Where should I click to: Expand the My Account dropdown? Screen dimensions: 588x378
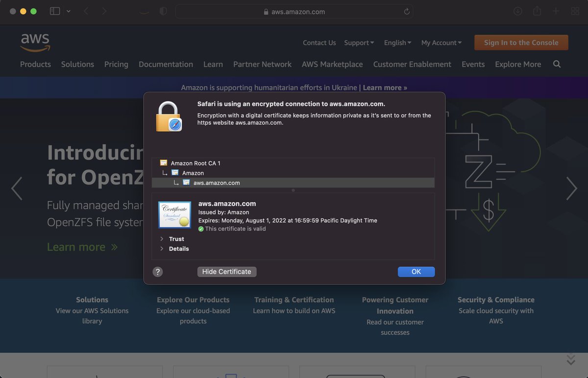click(441, 43)
